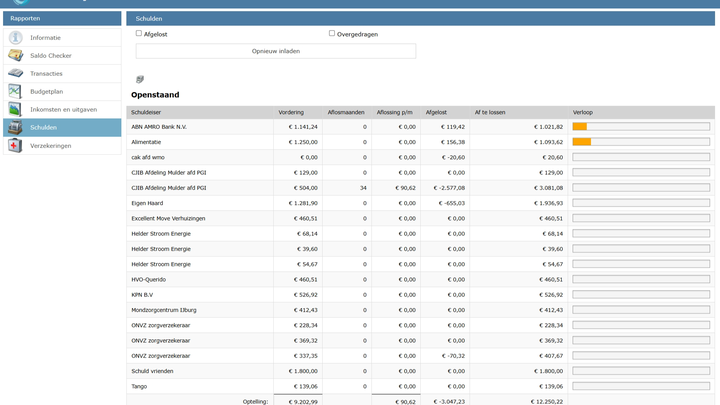Click the ABN AMRO Bank progress bar
Image resolution: width=720 pixels, height=405 pixels.
tap(641, 127)
